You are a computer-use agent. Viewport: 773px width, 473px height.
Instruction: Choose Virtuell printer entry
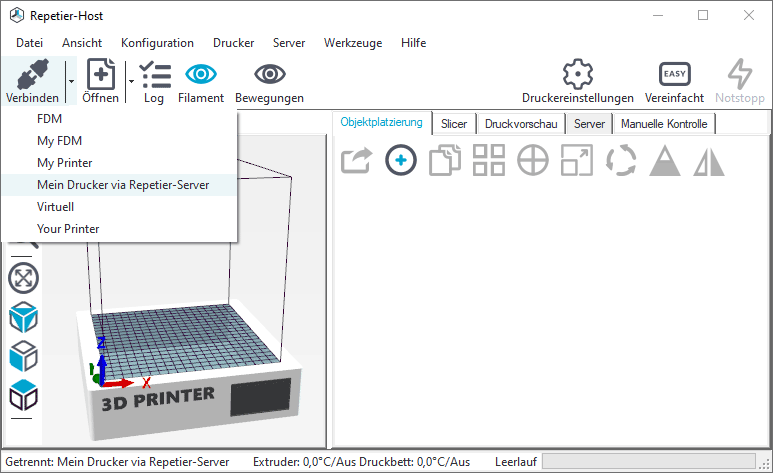tap(119, 207)
